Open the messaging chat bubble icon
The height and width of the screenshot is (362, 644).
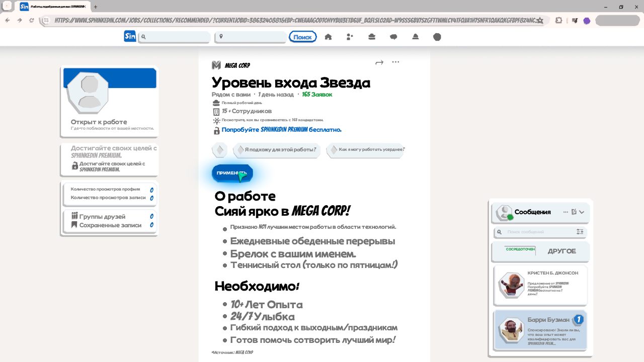393,37
